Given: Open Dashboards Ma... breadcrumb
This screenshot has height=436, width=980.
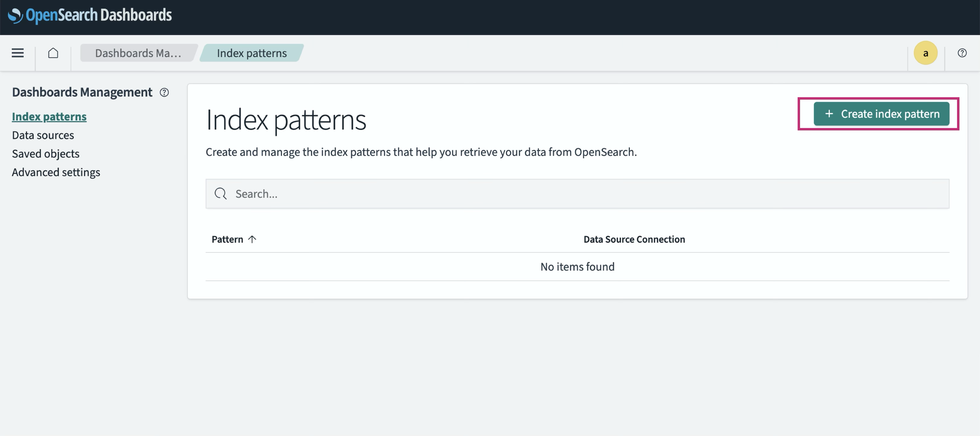Looking at the screenshot, I should pyautogui.click(x=138, y=53).
